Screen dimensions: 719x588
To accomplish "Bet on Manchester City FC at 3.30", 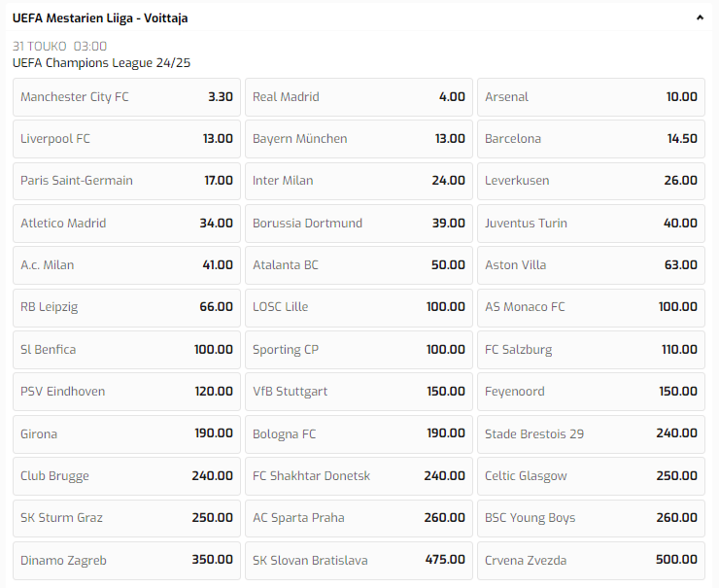I will 126,97.
